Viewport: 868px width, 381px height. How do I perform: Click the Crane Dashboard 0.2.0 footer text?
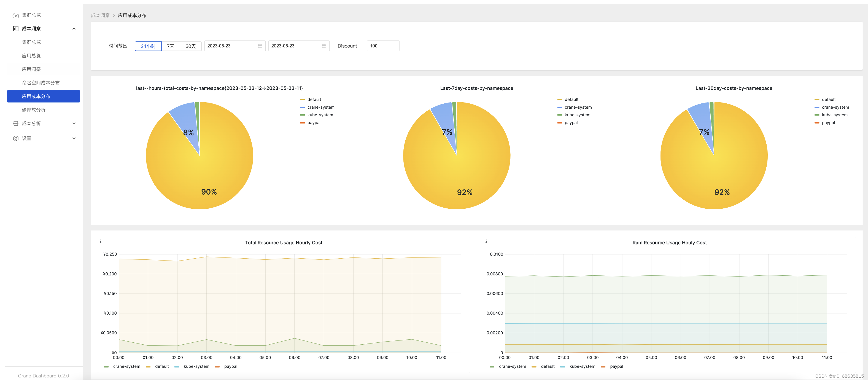[44, 376]
